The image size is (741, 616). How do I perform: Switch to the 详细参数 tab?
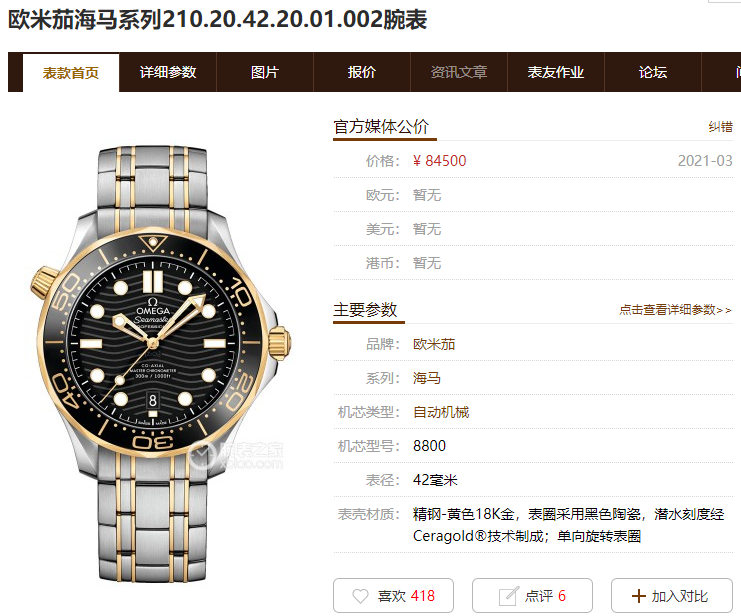(168, 72)
